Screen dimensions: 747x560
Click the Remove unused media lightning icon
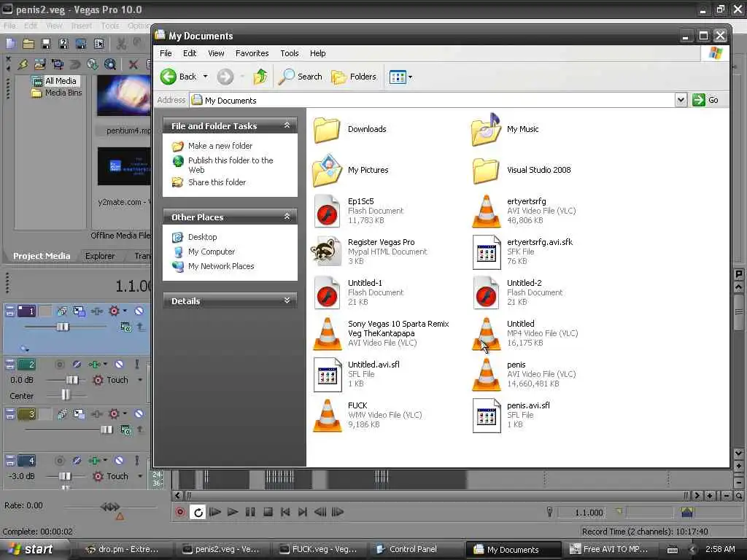23,64
